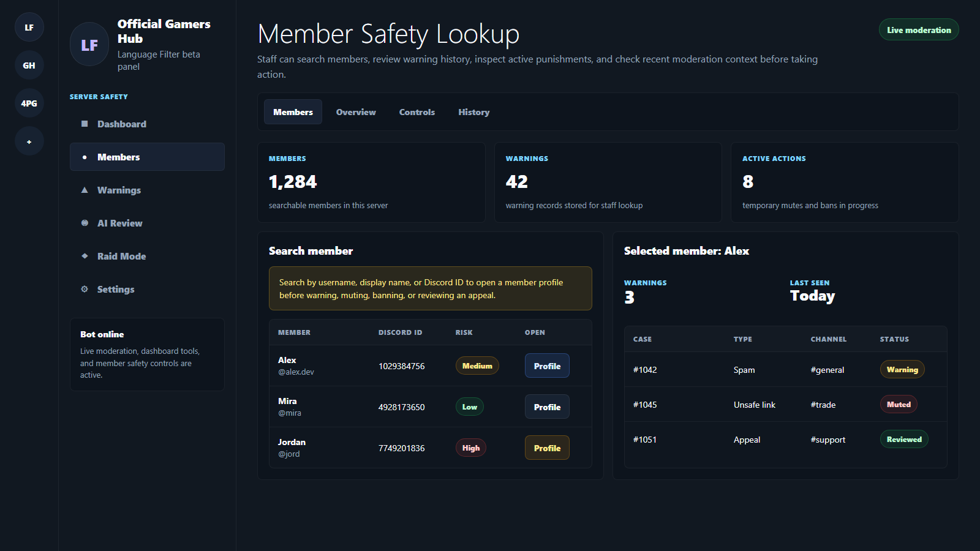Open AI Review sidebar section
Image resolution: width=980 pixels, height=551 pixels.
147,223
